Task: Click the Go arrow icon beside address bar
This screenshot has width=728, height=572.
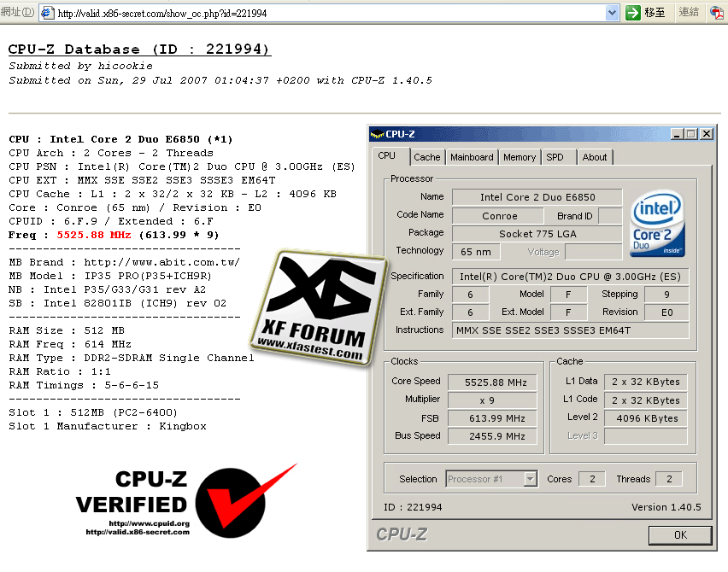Action: 632,13
